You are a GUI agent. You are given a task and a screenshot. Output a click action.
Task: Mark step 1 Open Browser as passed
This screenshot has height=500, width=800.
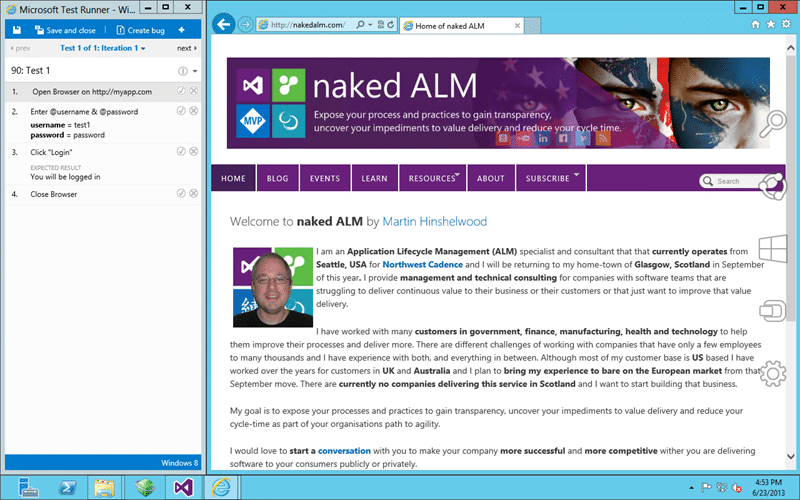tap(181, 91)
